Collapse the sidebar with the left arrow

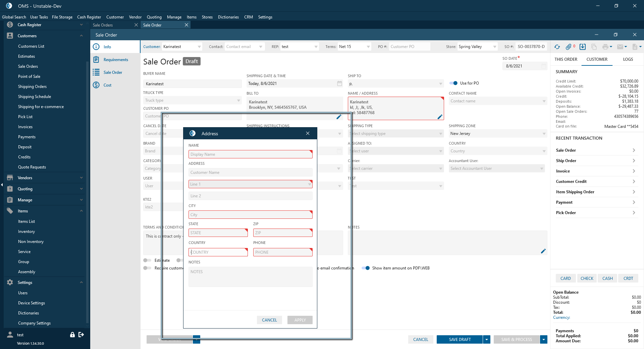tap(2, 185)
